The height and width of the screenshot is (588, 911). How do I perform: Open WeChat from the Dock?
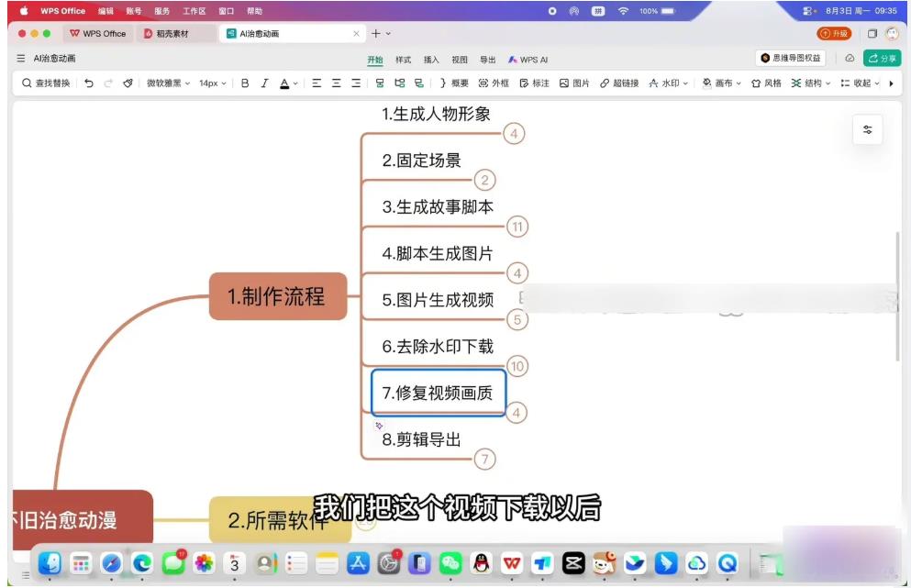[450, 563]
